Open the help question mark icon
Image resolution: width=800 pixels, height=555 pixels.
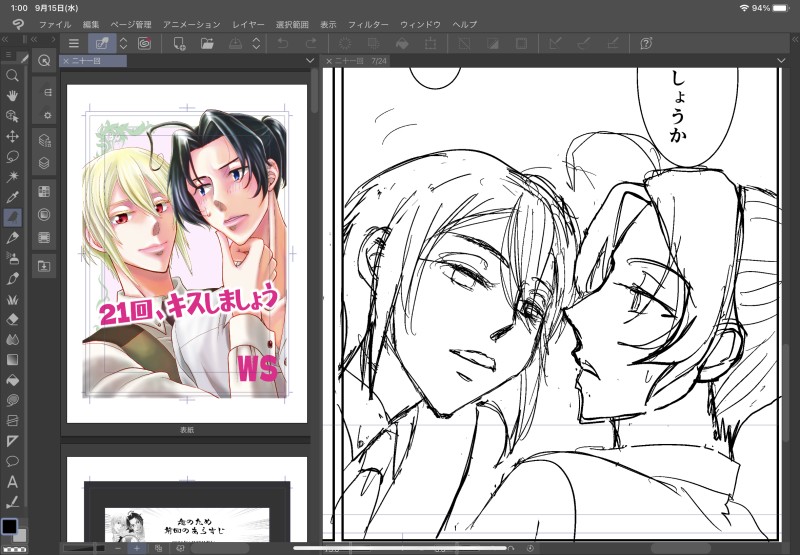pos(646,44)
